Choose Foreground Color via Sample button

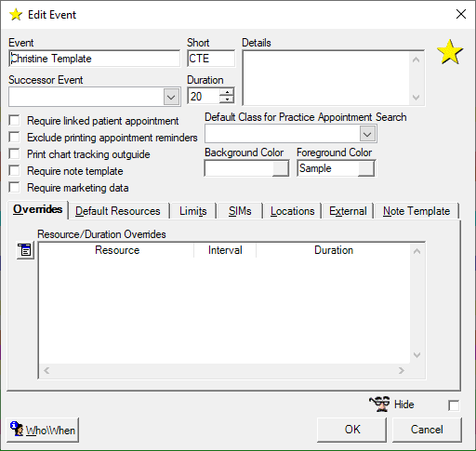click(366, 168)
